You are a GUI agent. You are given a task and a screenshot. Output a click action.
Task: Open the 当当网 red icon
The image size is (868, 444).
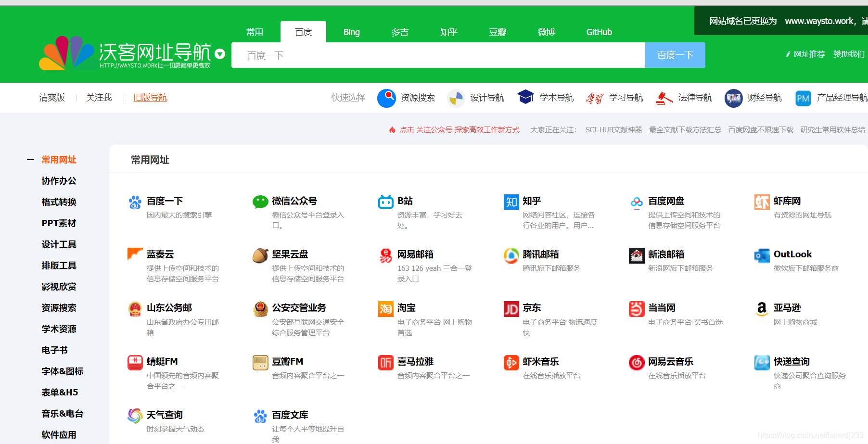coord(637,309)
